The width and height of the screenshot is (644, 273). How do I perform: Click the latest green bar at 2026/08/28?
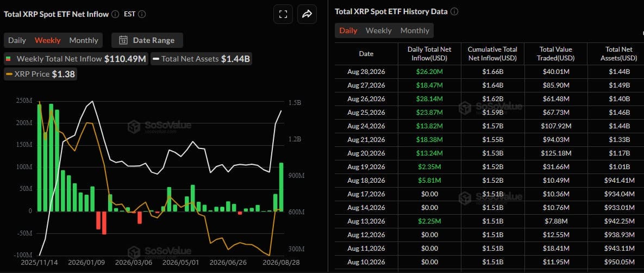point(282,187)
